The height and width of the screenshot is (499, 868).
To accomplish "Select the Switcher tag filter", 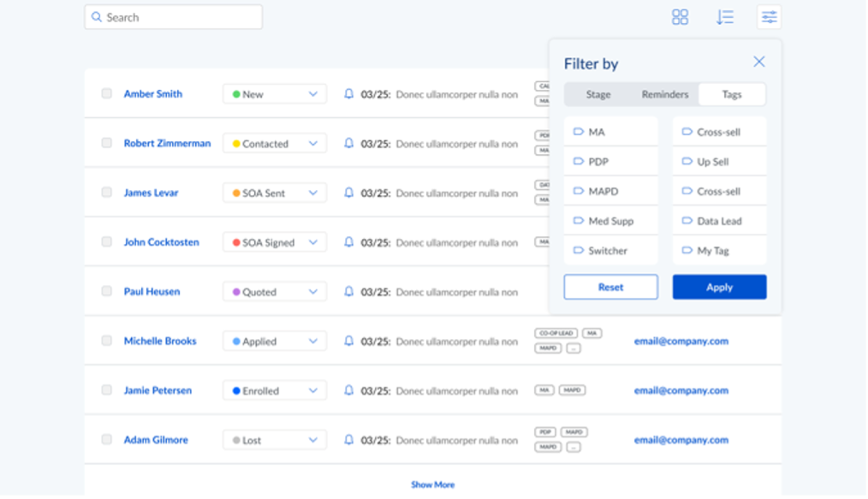I will click(x=610, y=250).
